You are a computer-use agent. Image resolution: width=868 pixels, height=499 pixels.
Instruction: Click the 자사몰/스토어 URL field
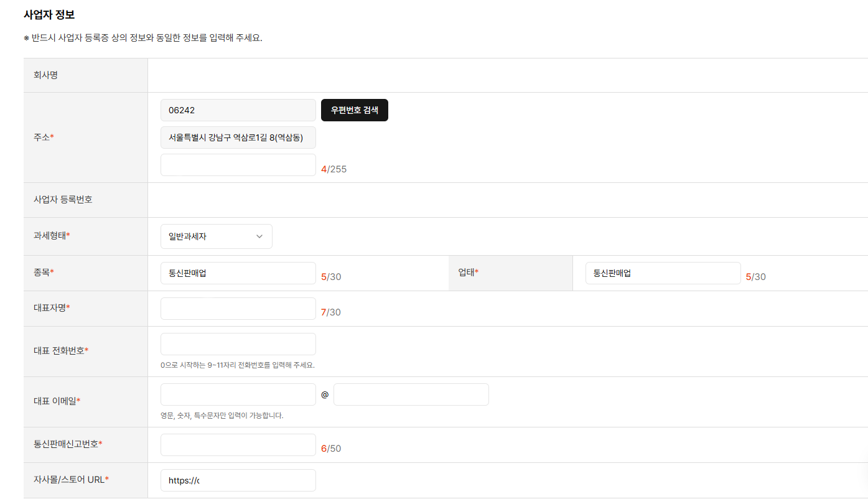point(238,480)
